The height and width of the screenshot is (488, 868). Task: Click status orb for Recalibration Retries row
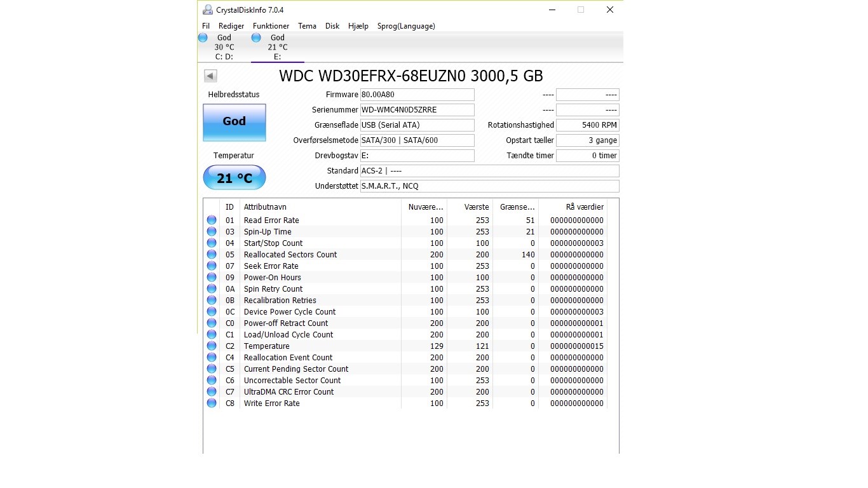click(212, 300)
